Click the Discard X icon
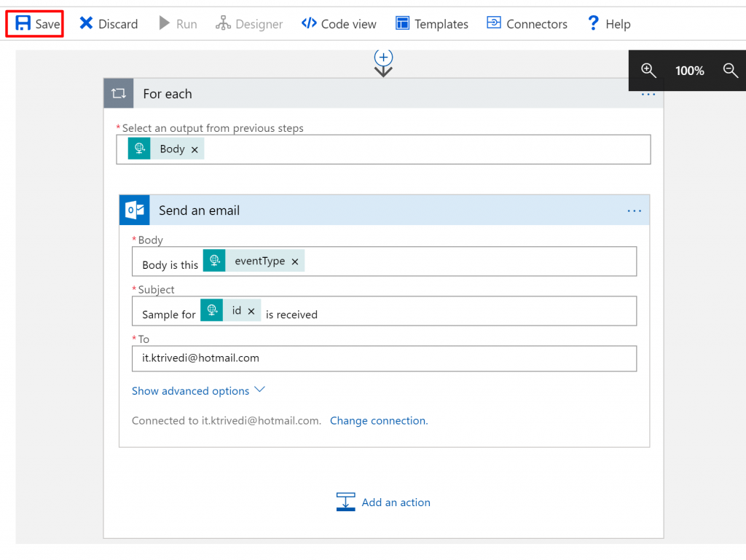Screen dimensions: 746x560 click(86, 23)
